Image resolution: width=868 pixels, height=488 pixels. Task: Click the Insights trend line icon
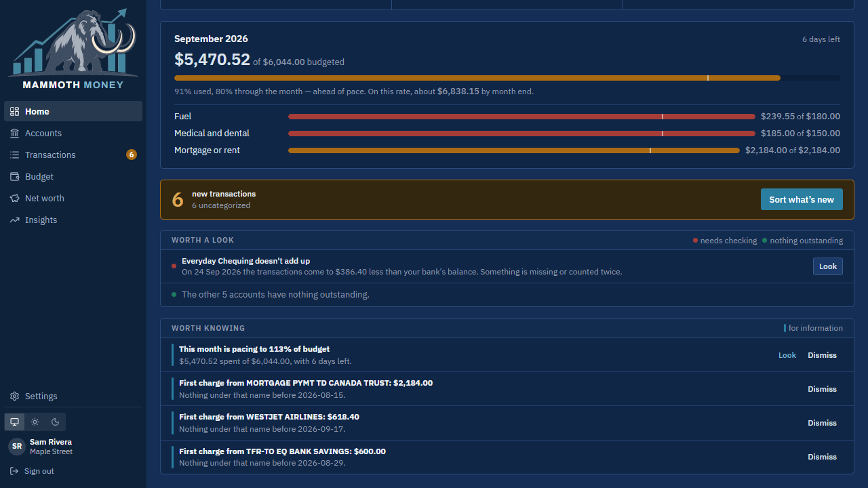pyautogui.click(x=14, y=220)
